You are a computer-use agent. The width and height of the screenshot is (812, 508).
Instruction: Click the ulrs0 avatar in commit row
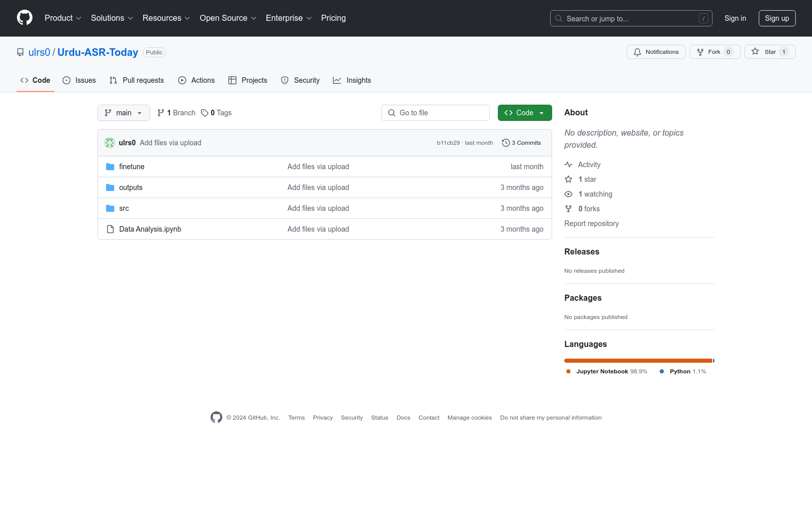110,143
